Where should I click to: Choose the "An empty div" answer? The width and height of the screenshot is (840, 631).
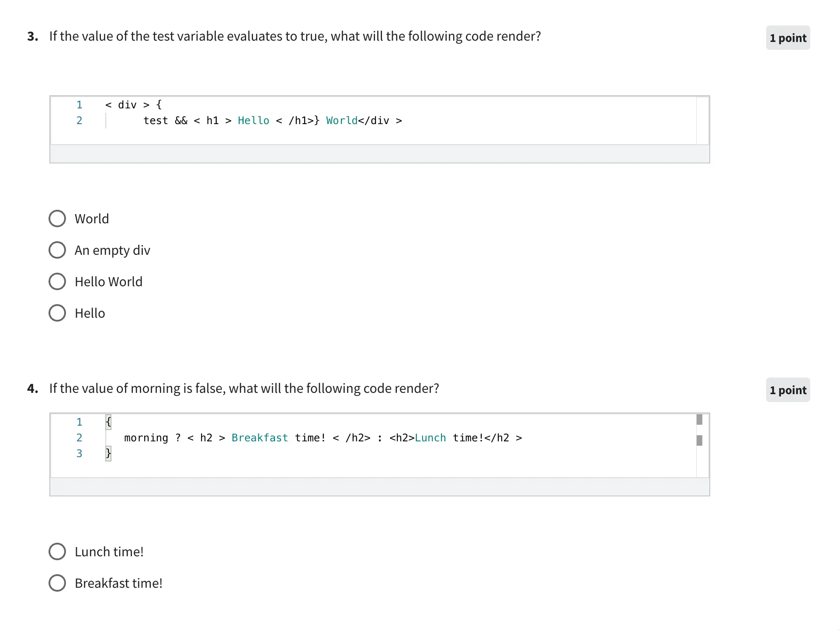click(x=57, y=250)
